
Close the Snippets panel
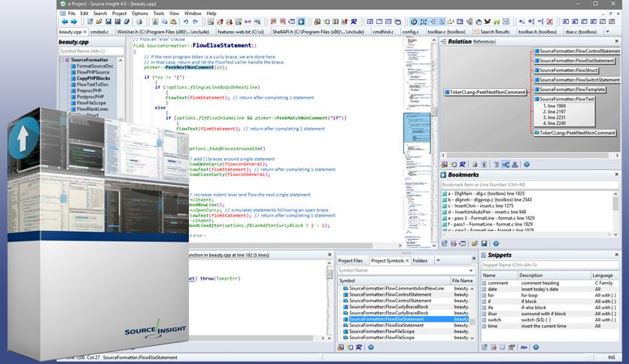point(617,255)
